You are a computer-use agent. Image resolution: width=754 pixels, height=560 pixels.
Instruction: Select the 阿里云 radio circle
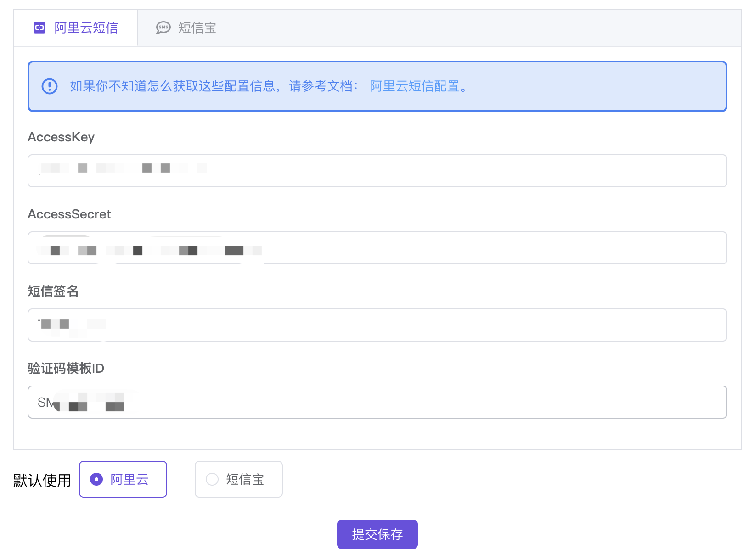(x=96, y=479)
